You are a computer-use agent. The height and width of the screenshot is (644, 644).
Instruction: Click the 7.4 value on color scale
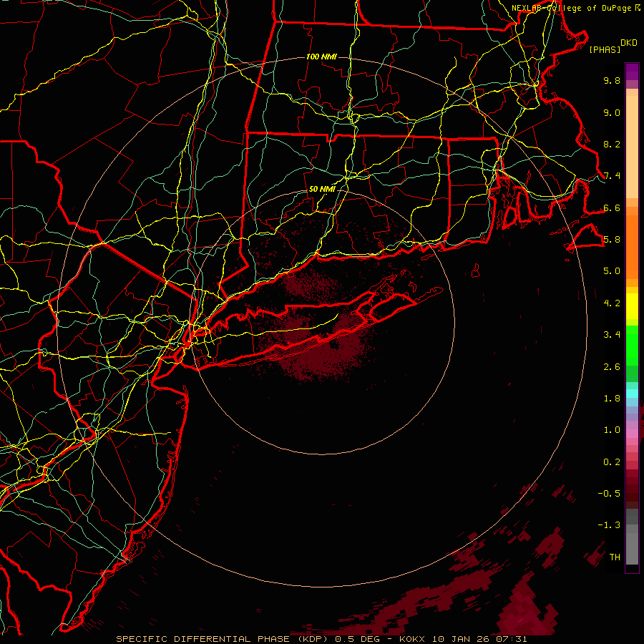tap(612, 176)
